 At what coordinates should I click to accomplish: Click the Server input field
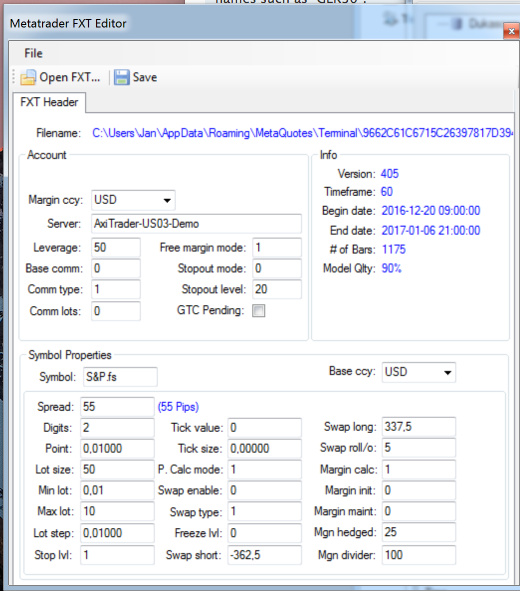point(196,224)
